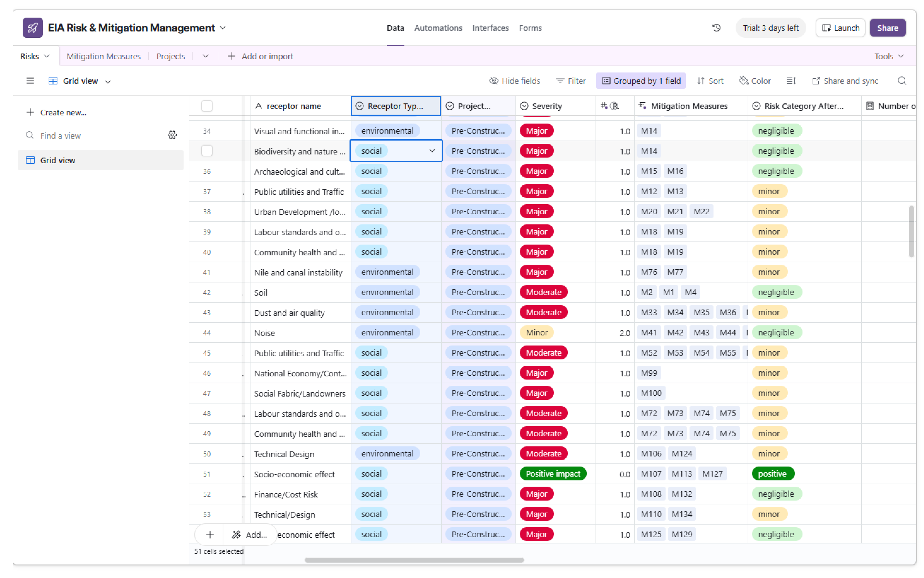Screen dimensions: 924x578
Task: Open view settings gear icon
Action: point(172,135)
